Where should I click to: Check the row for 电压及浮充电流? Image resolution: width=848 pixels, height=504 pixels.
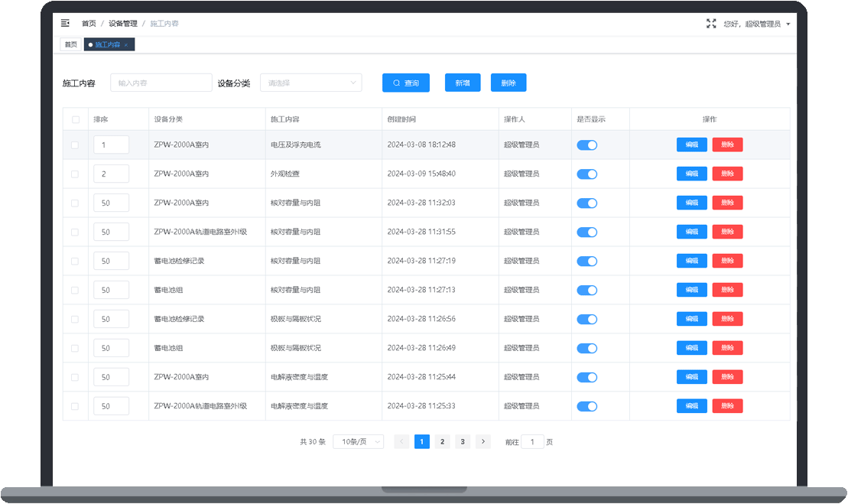pyautogui.click(x=75, y=145)
